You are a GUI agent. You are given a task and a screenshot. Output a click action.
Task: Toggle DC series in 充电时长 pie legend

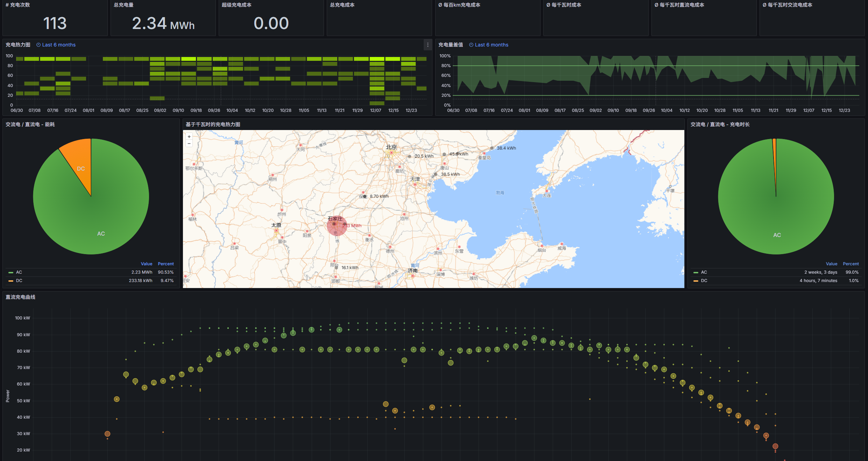point(704,281)
